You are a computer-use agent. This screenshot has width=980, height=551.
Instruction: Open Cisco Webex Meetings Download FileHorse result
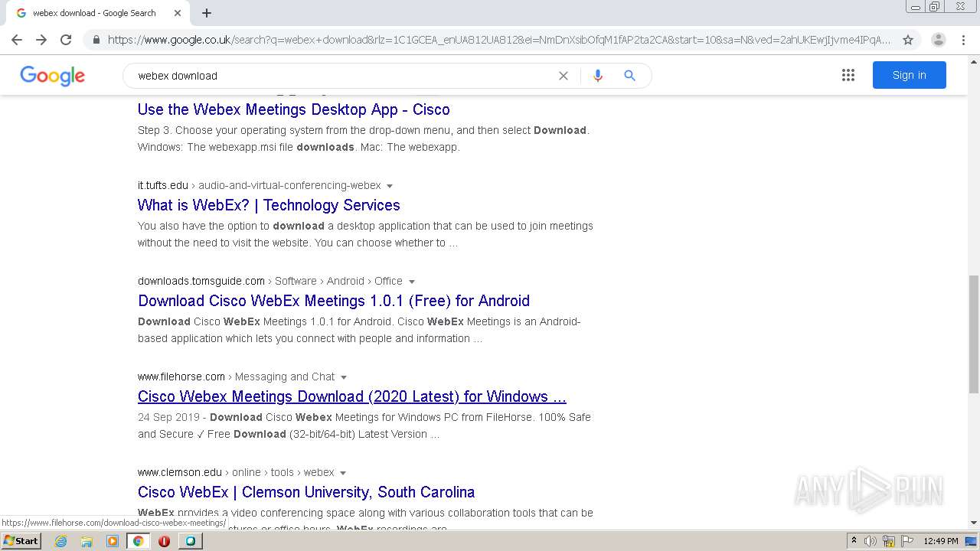[352, 396]
